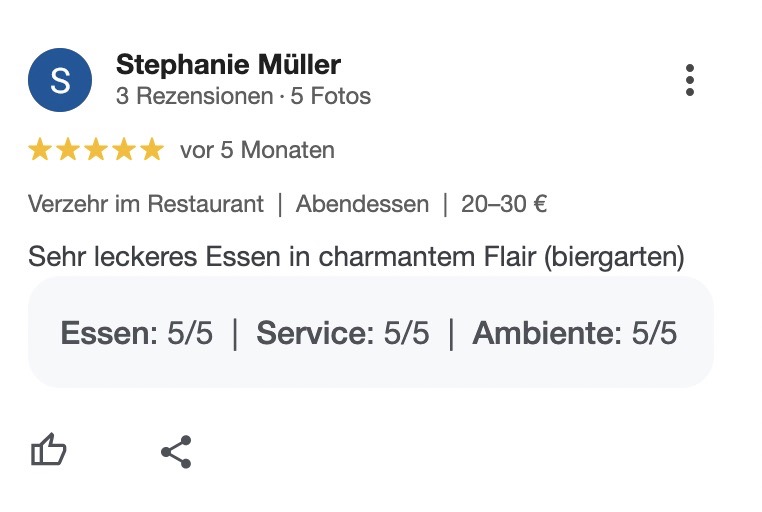Click the 'Ambiente: 5/5' rating
The image size is (762, 512).
[x=574, y=333]
